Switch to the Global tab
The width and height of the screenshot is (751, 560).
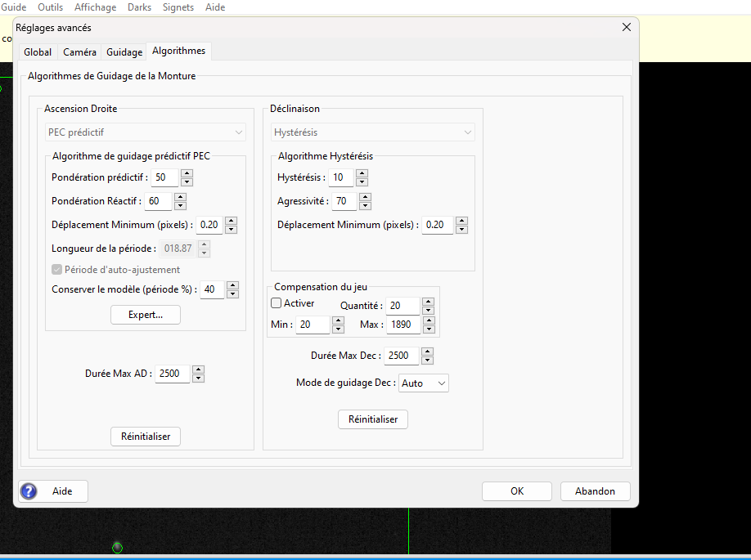[38, 52]
